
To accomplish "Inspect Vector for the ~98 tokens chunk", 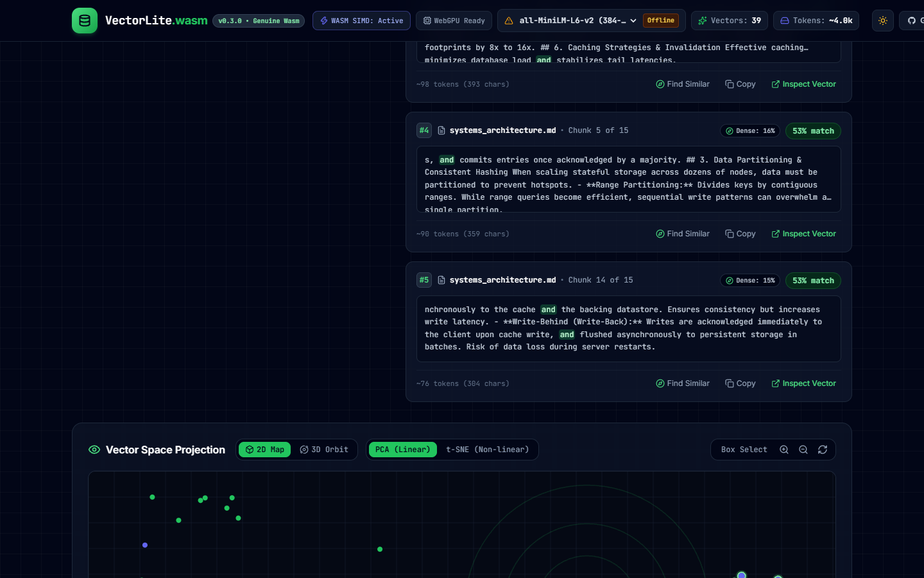I will [803, 84].
